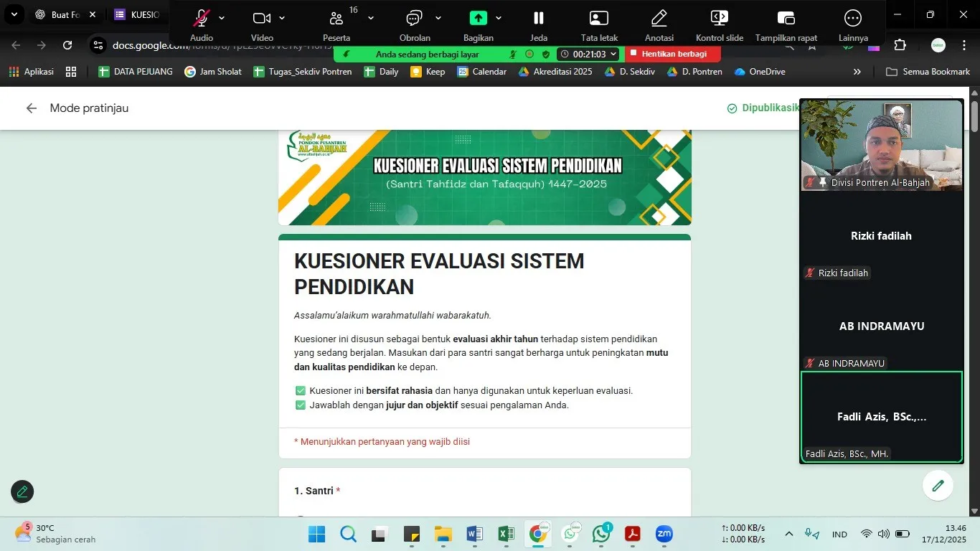Screen dimensions: 980x551
Task: Open Kontrol slide in Zoom toolbar
Action: (x=719, y=19)
